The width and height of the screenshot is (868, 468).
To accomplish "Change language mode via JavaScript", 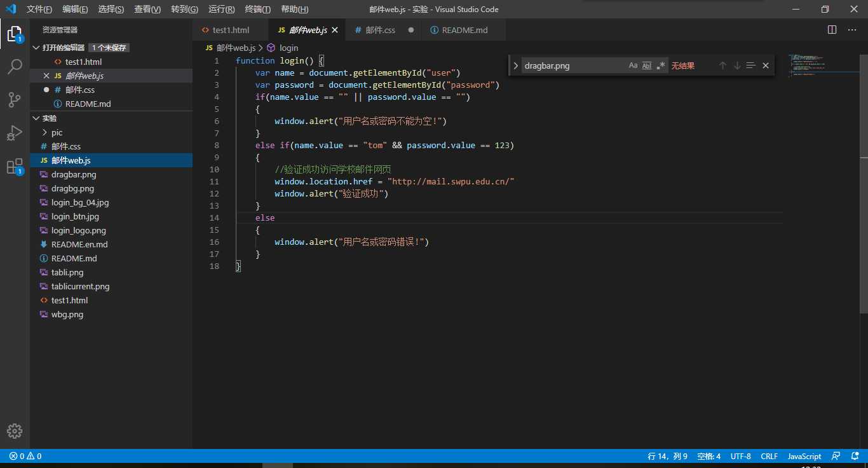I will [x=804, y=456].
